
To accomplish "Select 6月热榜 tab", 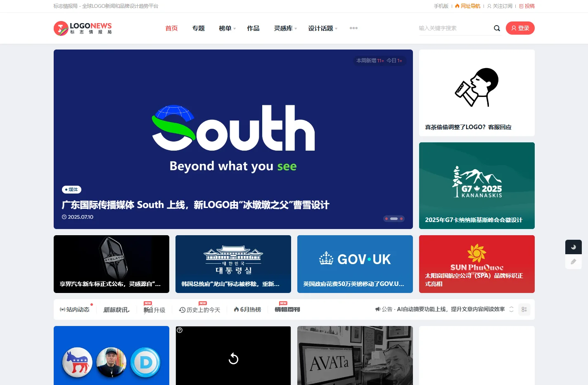I will point(247,309).
